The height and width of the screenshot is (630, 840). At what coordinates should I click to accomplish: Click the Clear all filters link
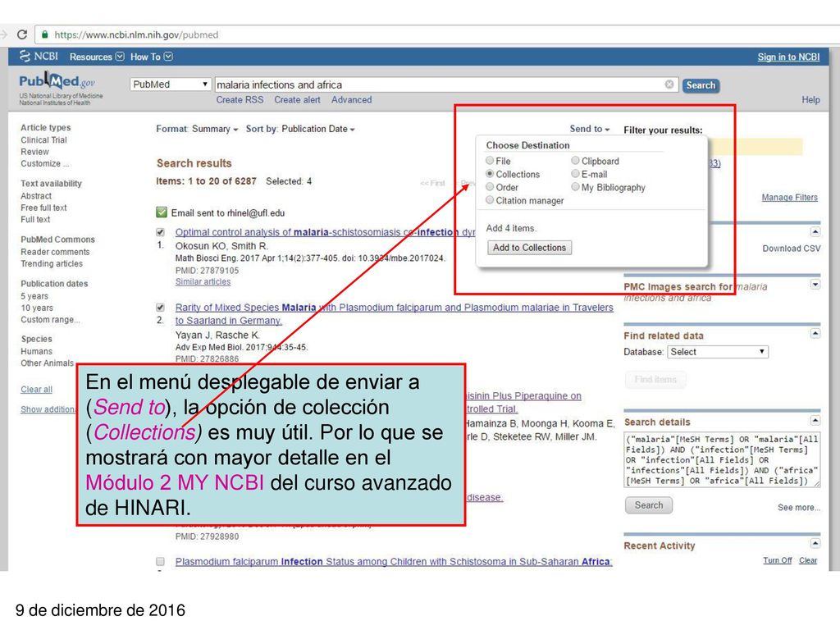pos(36,390)
